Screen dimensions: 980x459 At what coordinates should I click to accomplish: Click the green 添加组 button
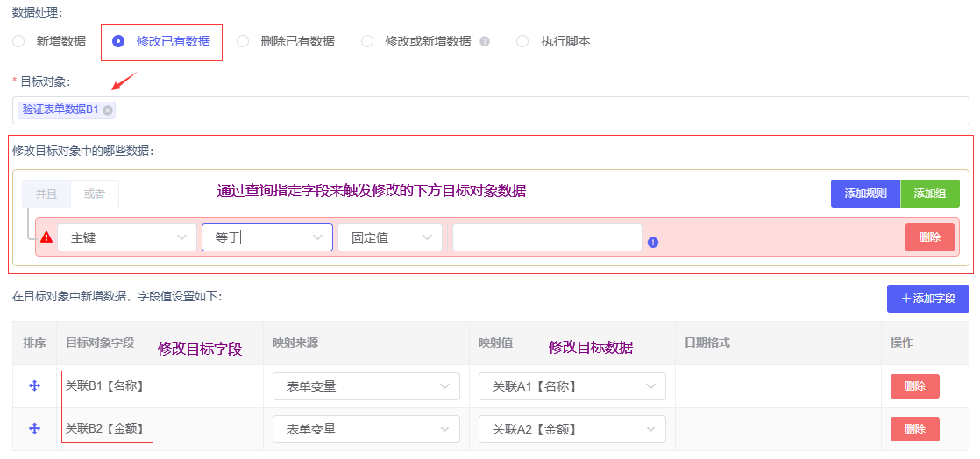coord(929,194)
